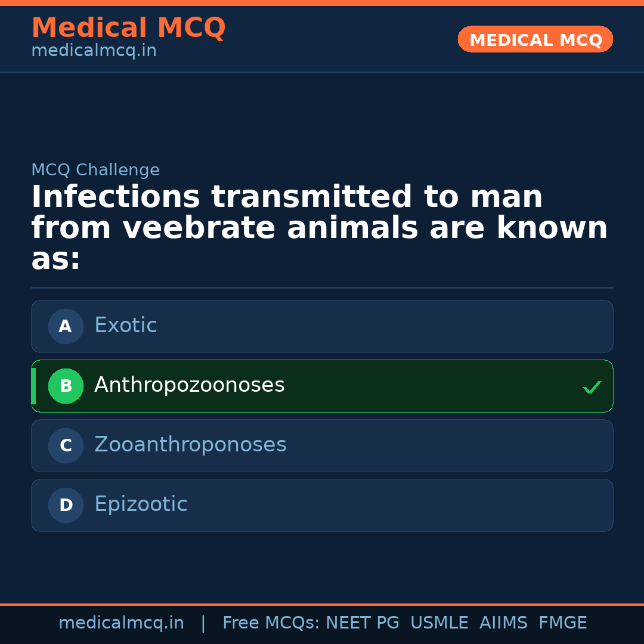Click the MCQ Challenge label
Image resolution: width=644 pixels, height=644 pixels.
coord(95,170)
